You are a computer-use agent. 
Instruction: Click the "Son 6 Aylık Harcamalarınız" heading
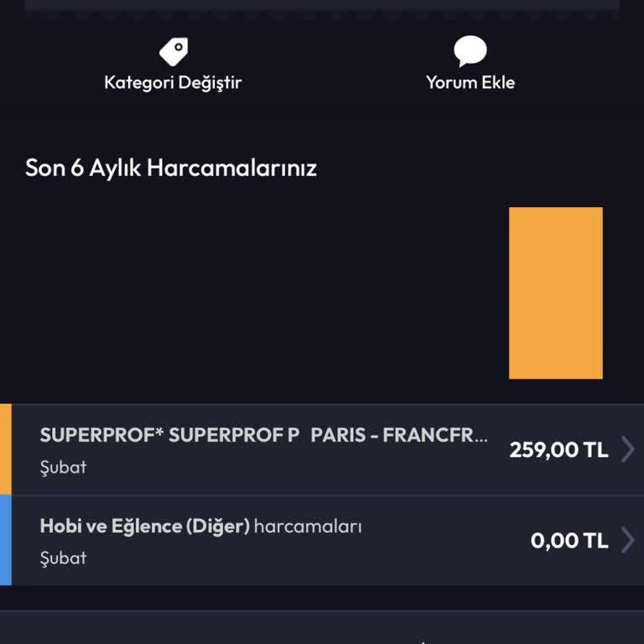(171, 168)
